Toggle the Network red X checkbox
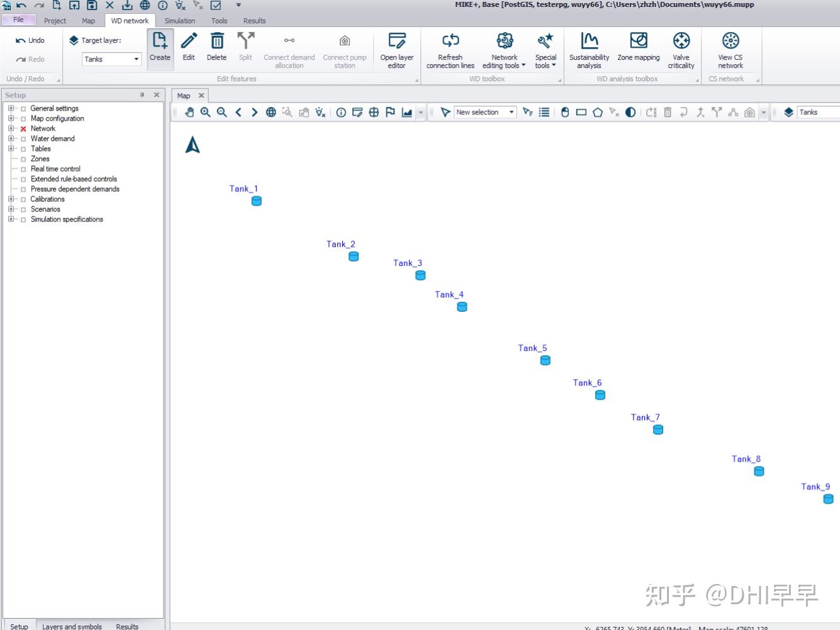Viewport: 840px width, 630px height. (23, 129)
